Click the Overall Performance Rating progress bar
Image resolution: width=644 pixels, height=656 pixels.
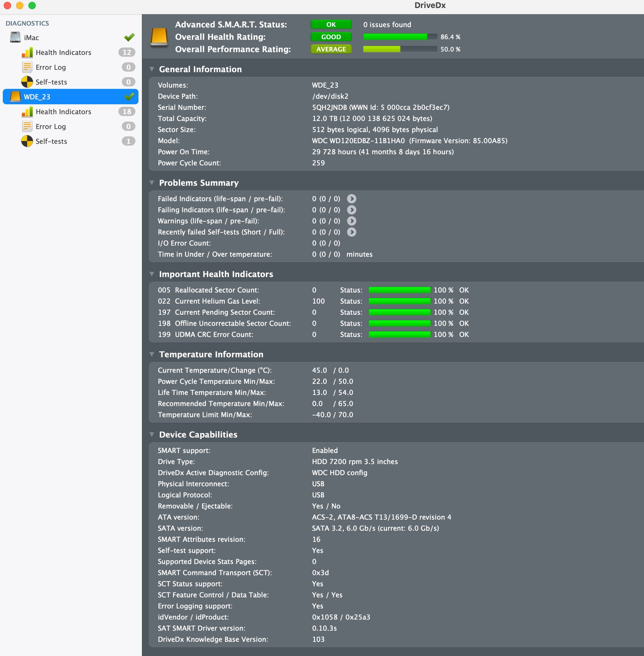400,49
